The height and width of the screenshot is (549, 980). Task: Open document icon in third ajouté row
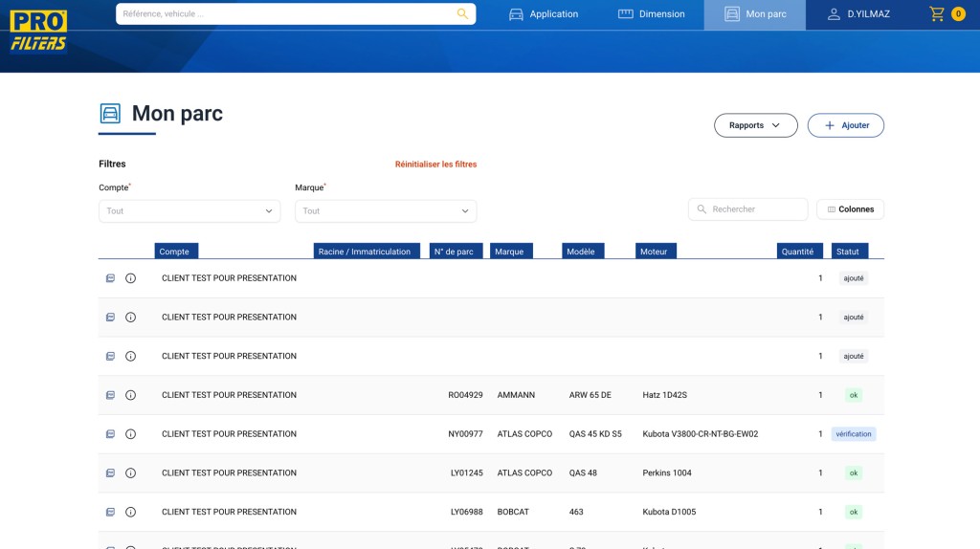click(110, 356)
